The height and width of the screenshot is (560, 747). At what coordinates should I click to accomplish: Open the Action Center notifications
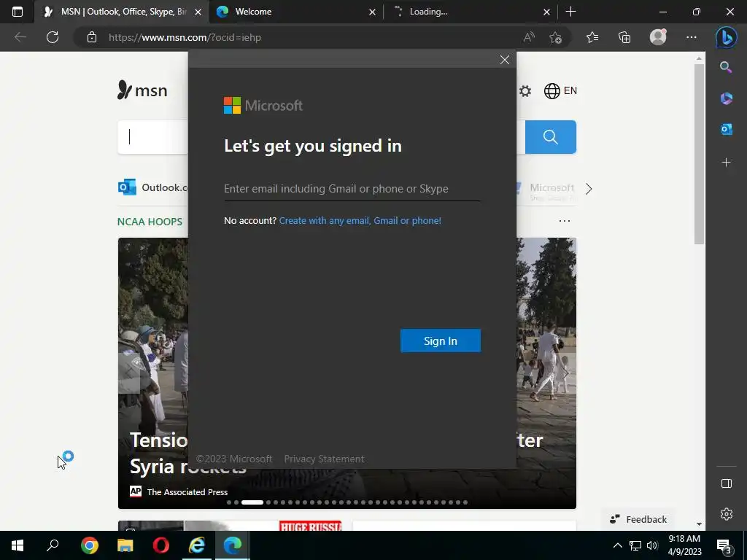(x=724, y=545)
